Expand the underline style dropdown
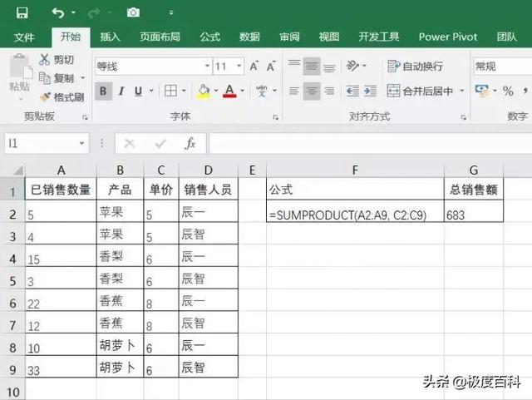532x400 pixels. (151, 91)
